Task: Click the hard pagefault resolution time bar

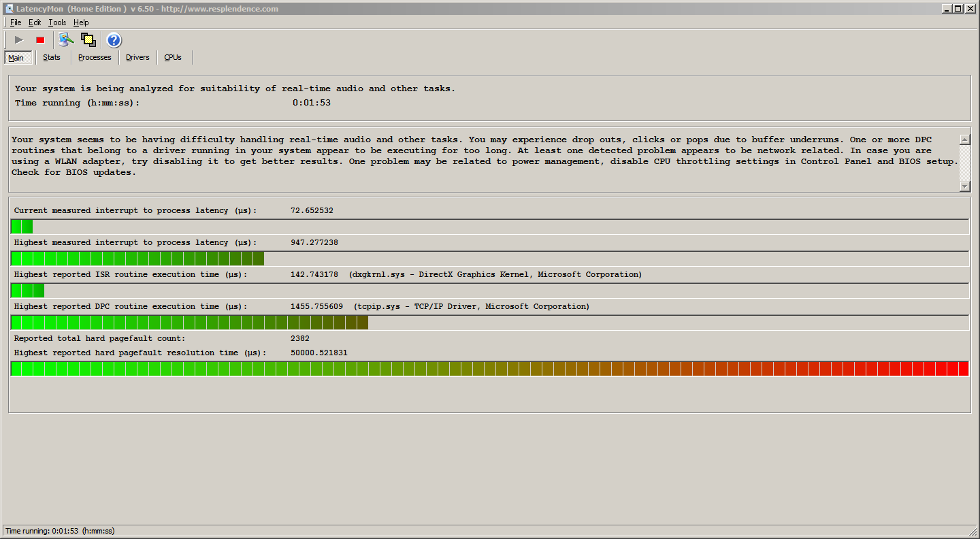Action: [490, 369]
